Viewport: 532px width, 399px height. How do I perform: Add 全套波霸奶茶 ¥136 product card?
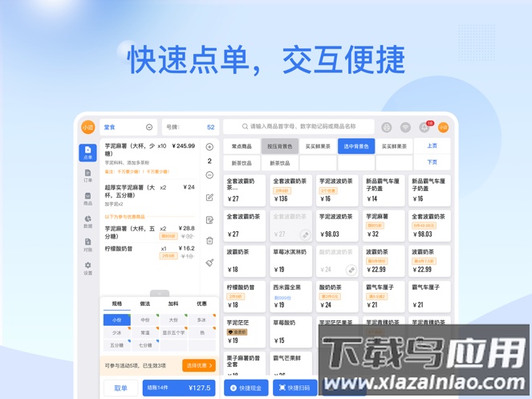(290, 190)
